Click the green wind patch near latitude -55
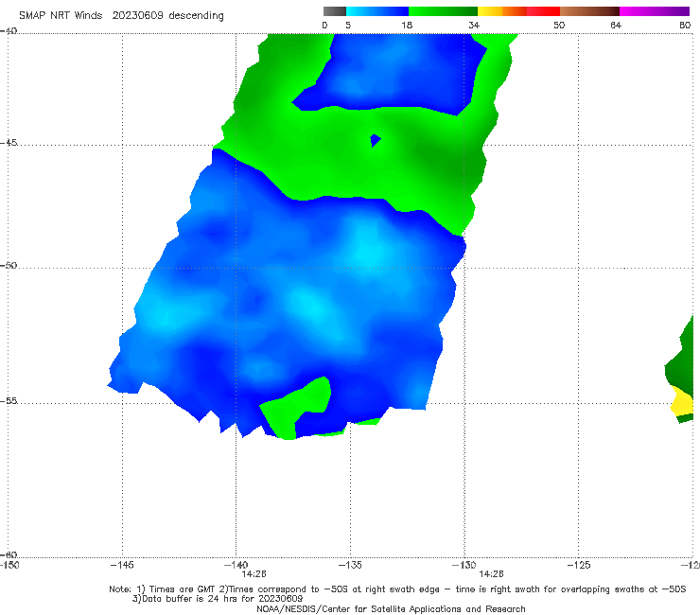The width and height of the screenshot is (700, 615). [x=297, y=408]
